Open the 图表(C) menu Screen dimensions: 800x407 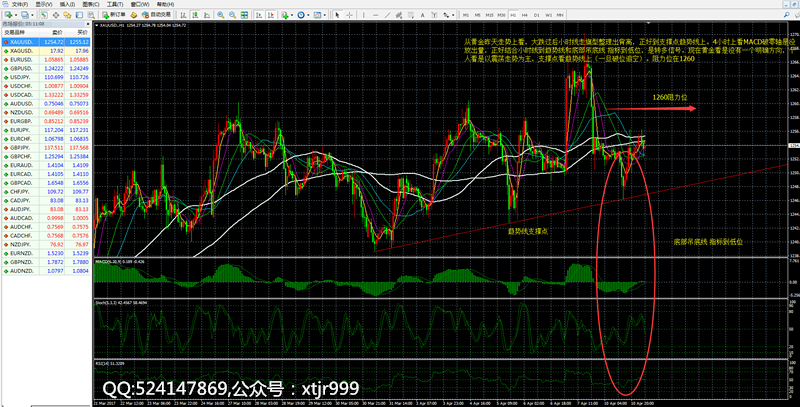(91, 4)
